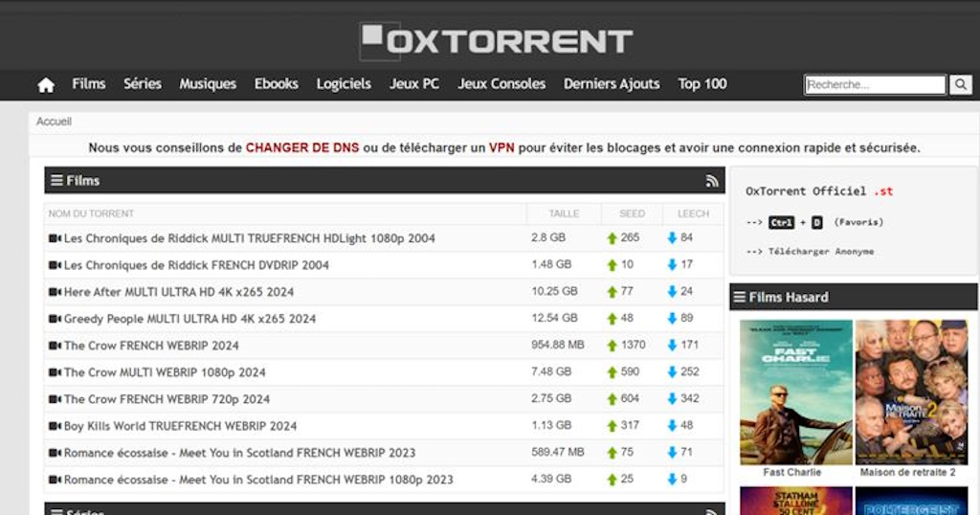Click the hamburger icon beside Films Hasard

[740, 298]
